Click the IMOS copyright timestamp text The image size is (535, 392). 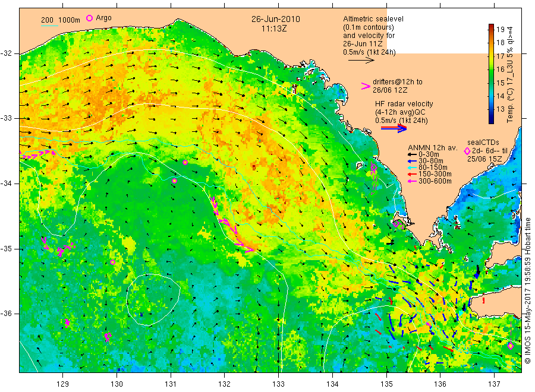[x=528, y=291]
